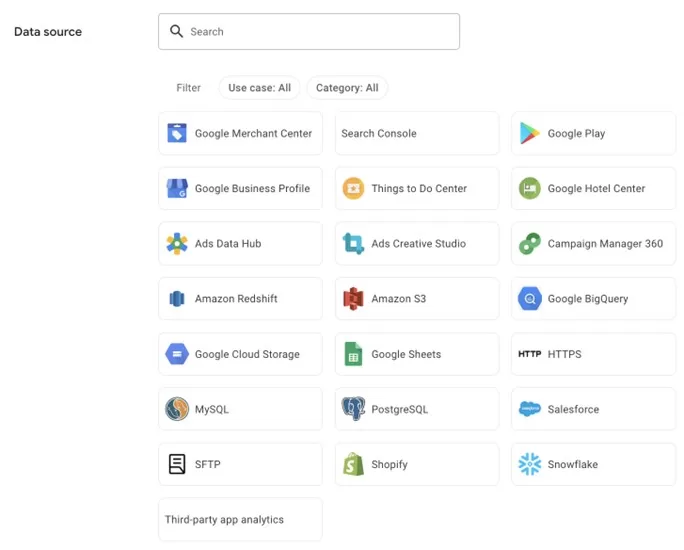Choose the Google Business Profile label
Image resolution: width=684 pixels, height=550 pixels.
point(253,188)
